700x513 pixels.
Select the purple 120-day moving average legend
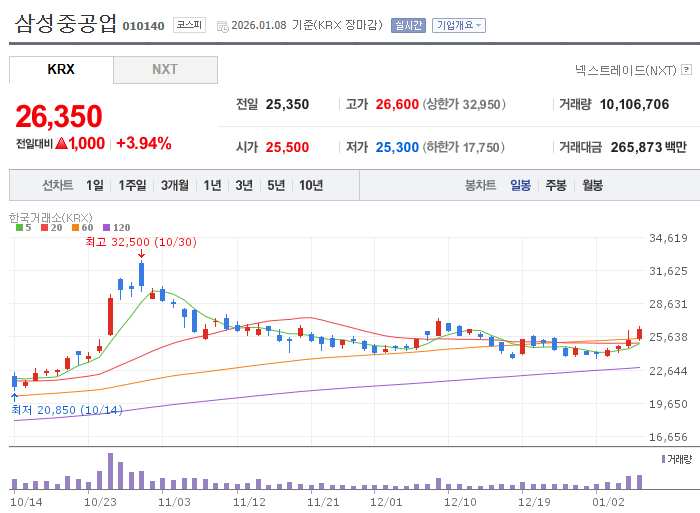(x=117, y=228)
